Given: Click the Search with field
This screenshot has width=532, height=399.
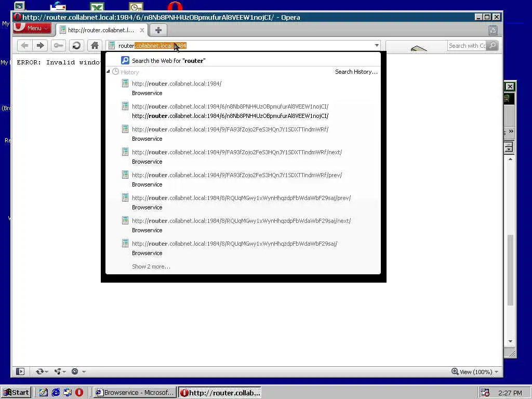Looking at the screenshot, I should pos(467,46).
